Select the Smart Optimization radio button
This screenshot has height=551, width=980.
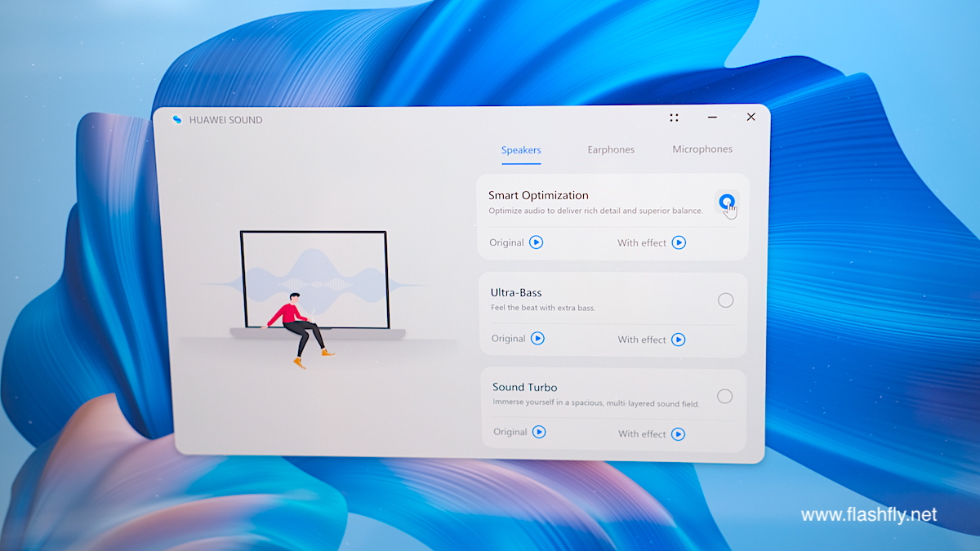pyautogui.click(x=726, y=202)
